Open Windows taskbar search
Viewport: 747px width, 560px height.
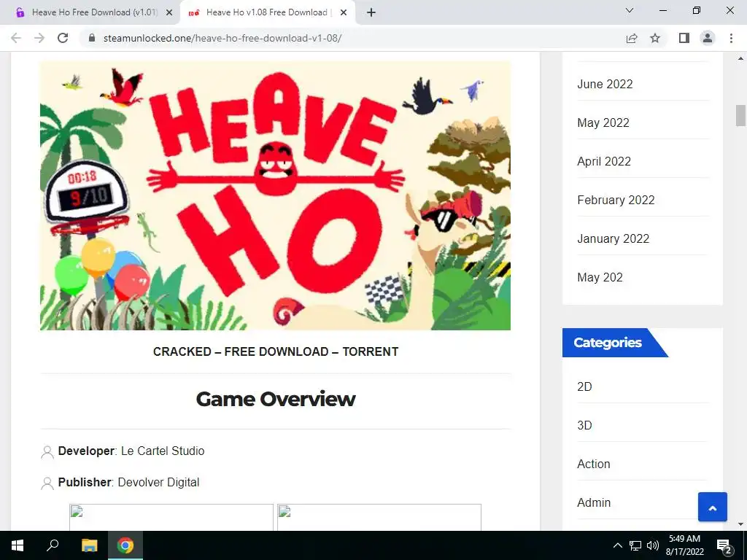pyautogui.click(x=53, y=545)
